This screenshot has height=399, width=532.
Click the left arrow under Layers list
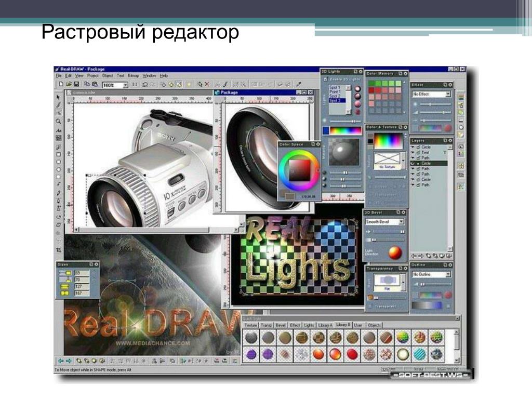tap(414, 256)
